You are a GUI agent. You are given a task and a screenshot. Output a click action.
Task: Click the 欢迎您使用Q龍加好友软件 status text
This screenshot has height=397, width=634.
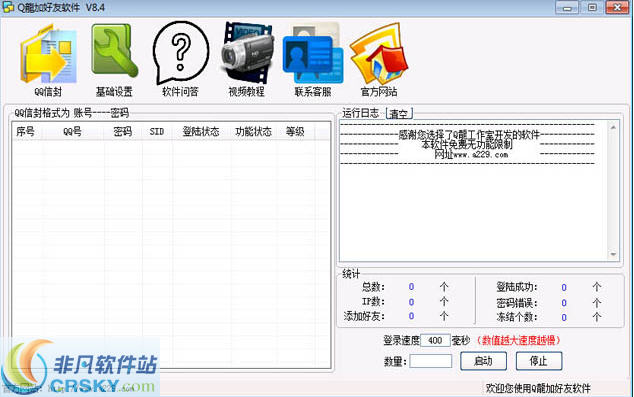[x=538, y=389]
